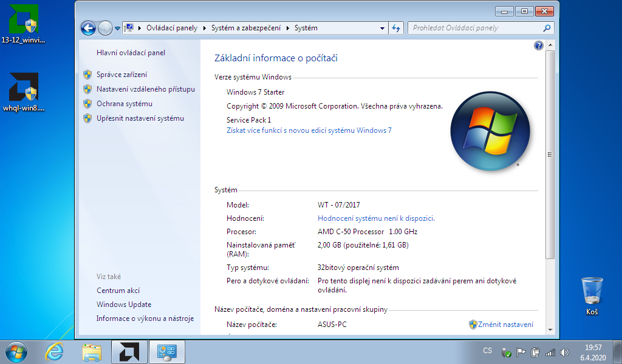The image size is (622, 364).
Task: Click power plug tray icon
Action: [535, 352]
